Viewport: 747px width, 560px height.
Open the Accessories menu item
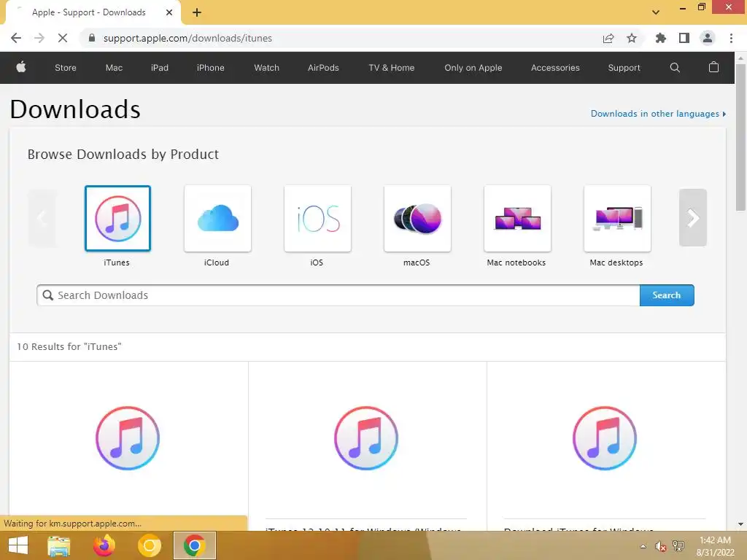pyautogui.click(x=555, y=68)
